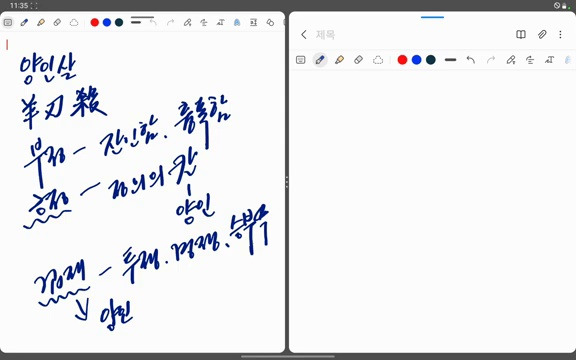Screen dimensions: 576x360
Task: Tap the home gesture bar at the bottom
Action: pyautogui.click(x=288, y=356)
